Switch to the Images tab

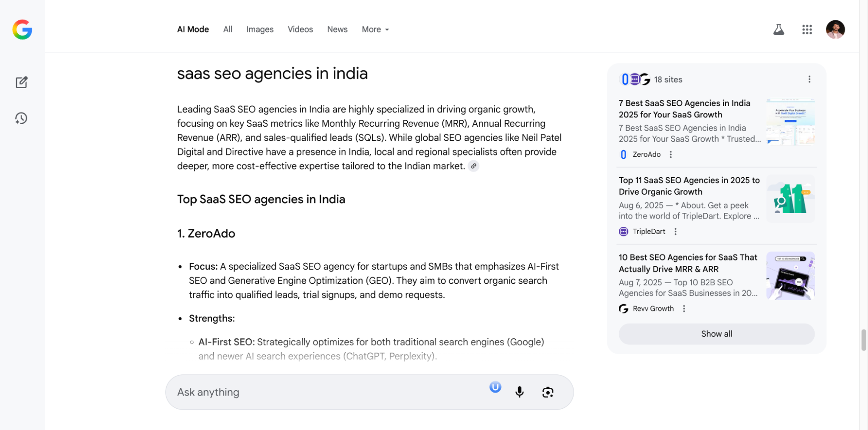click(x=260, y=29)
